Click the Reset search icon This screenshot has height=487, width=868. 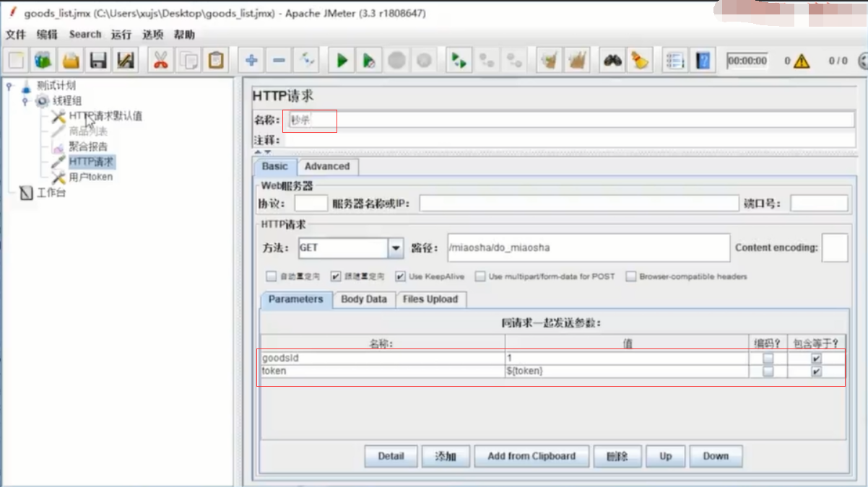click(639, 61)
